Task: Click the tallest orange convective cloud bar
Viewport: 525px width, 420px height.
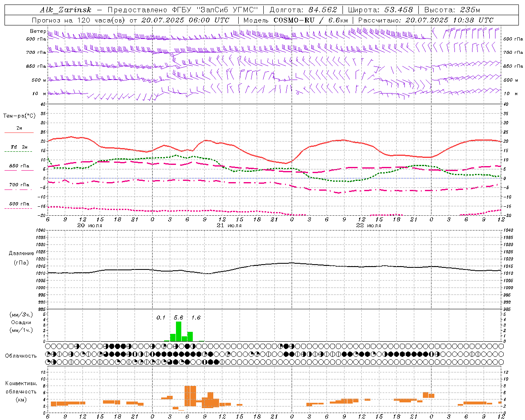Action: click(190, 396)
